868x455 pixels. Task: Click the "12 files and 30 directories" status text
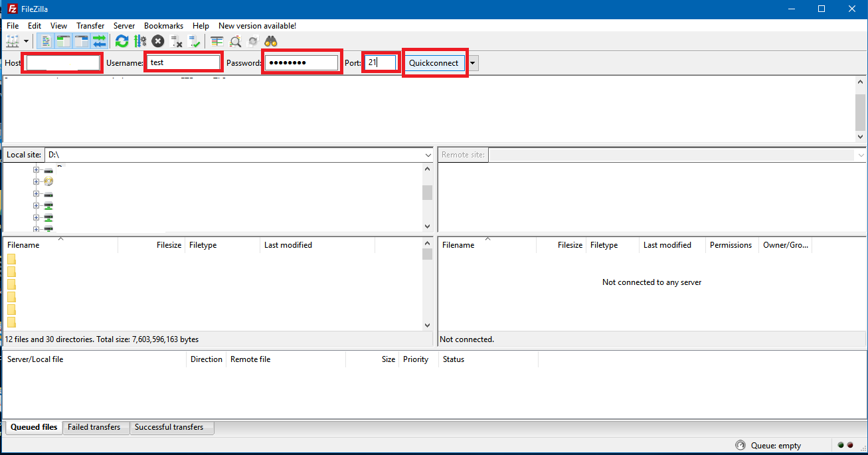point(102,339)
